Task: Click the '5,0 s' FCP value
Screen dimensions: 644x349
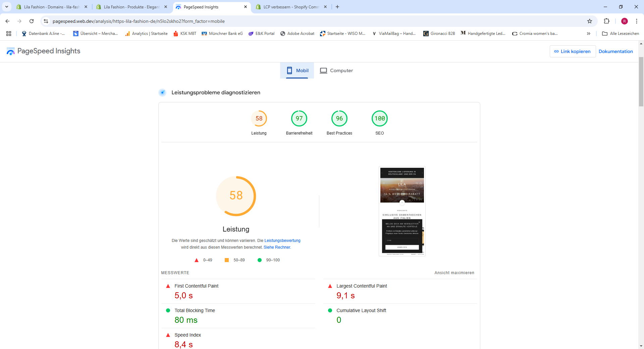Action: tap(184, 296)
